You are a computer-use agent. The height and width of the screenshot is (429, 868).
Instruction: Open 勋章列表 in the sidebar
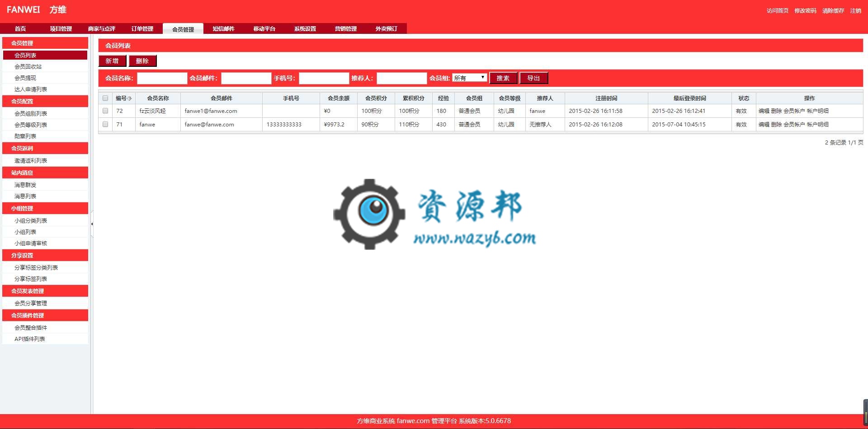tap(45, 136)
